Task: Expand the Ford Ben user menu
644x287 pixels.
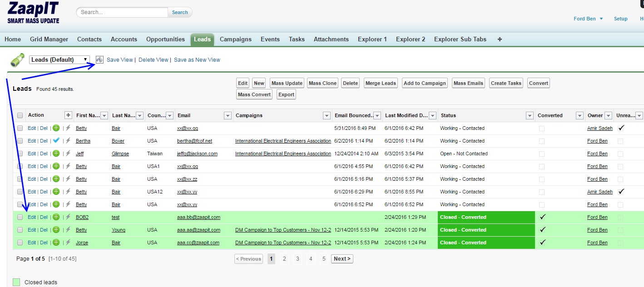Action: coord(588,19)
